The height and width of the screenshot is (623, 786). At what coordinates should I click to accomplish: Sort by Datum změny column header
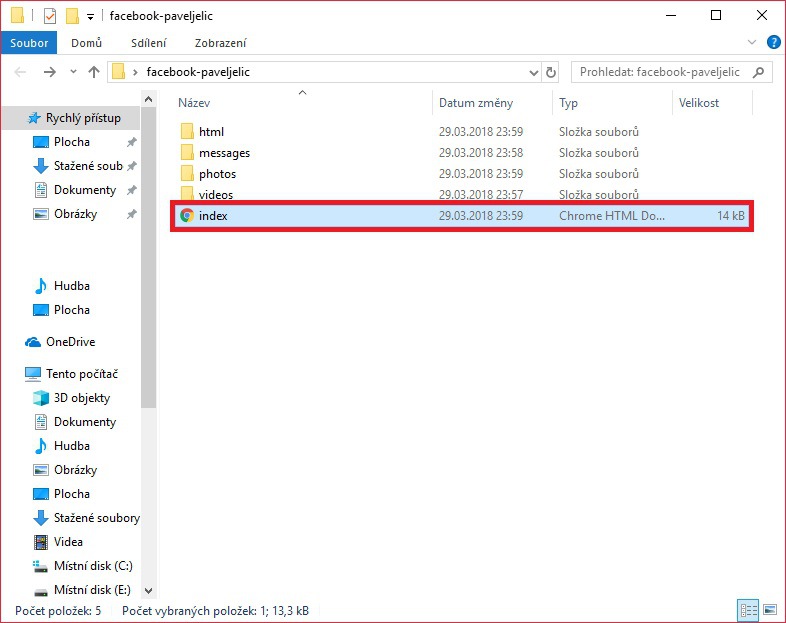tap(476, 103)
